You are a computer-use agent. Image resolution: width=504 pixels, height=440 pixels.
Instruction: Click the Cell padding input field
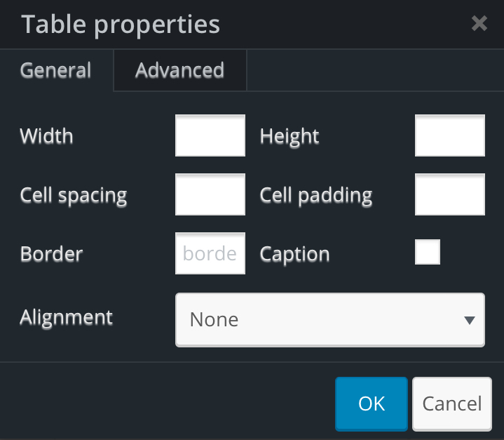pos(449,194)
